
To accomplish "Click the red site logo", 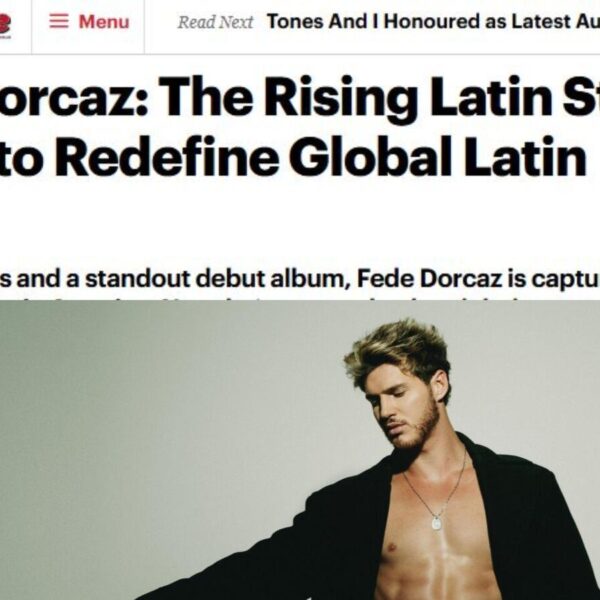I will click(x=5, y=26).
